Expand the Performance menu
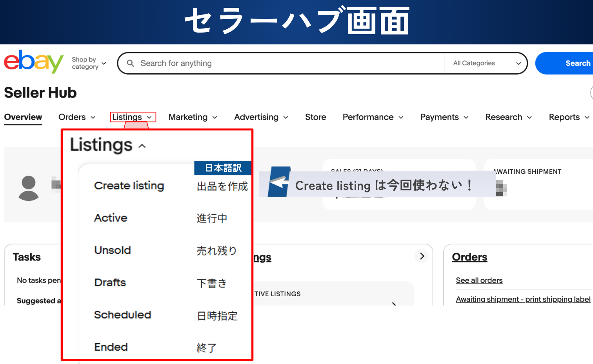The image size is (593, 364). point(373,117)
